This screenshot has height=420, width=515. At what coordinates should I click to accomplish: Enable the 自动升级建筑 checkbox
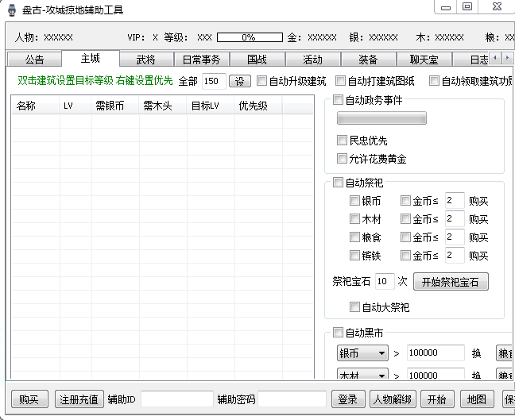coord(262,81)
